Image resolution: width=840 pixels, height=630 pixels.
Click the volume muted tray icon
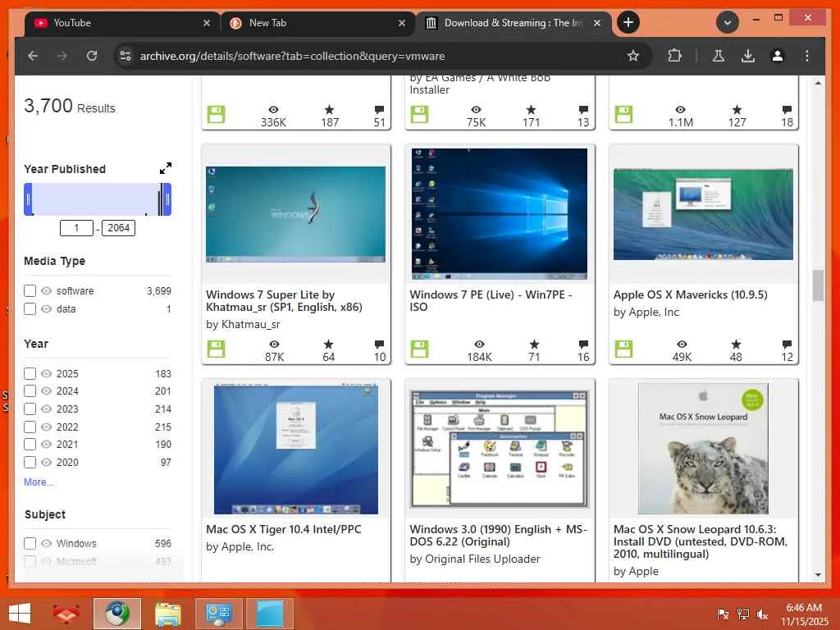[762, 614]
